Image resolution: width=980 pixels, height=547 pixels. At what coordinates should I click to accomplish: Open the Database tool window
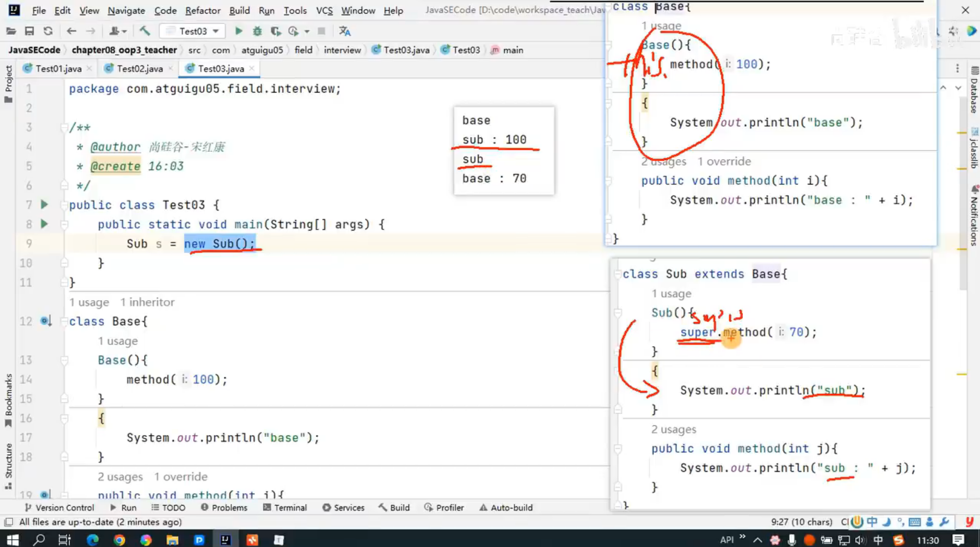click(974, 90)
